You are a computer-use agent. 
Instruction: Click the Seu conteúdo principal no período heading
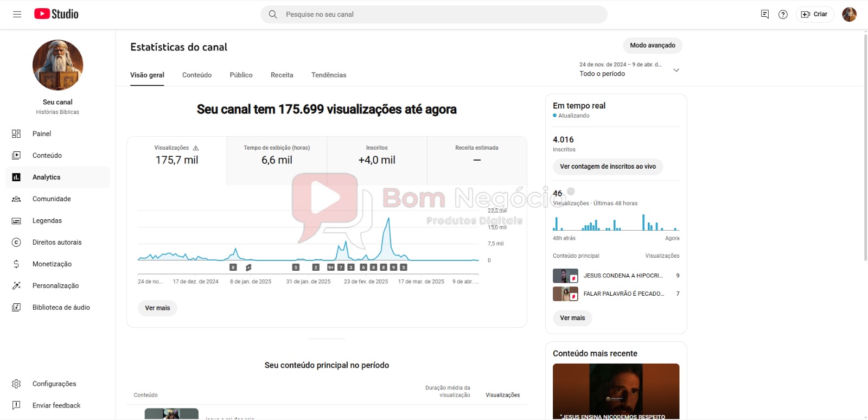coord(327,365)
